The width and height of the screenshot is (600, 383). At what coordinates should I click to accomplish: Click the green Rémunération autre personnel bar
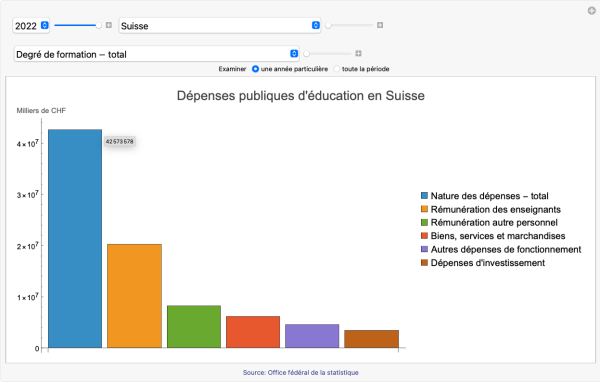[194, 327]
